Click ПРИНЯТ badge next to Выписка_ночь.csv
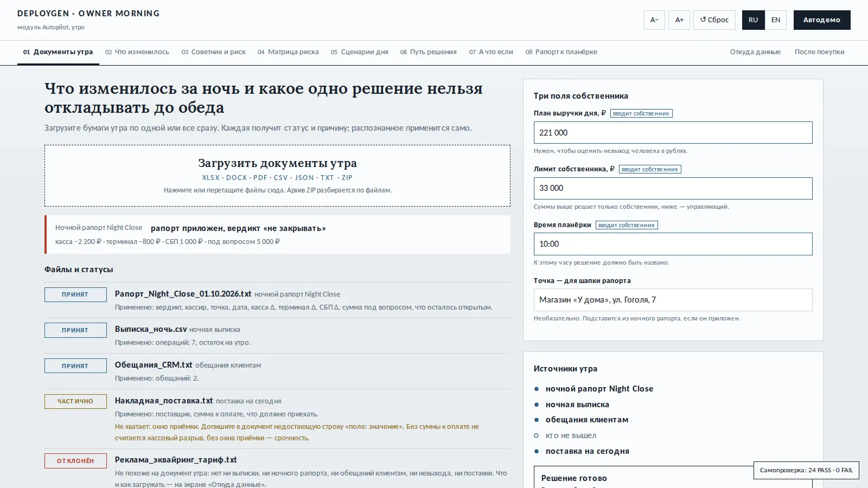868x488 pixels. click(75, 330)
